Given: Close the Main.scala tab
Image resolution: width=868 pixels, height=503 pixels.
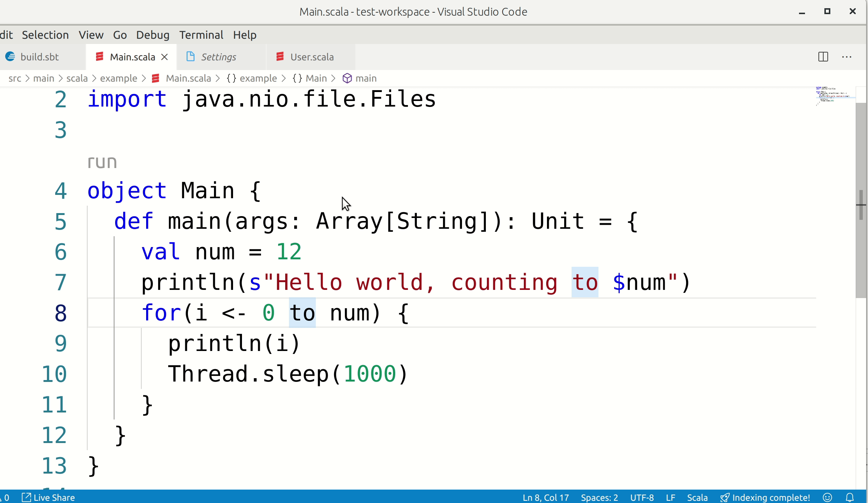Looking at the screenshot, I should click(164, 57).
